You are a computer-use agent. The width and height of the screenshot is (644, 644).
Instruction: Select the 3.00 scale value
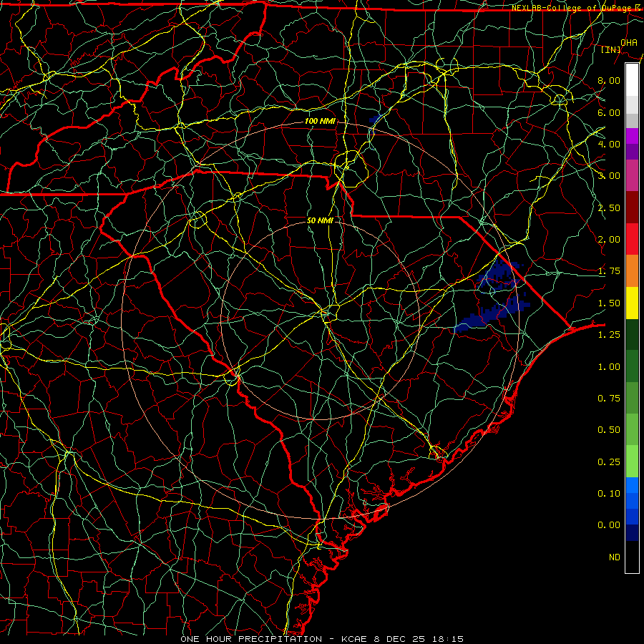coord(609,176)
